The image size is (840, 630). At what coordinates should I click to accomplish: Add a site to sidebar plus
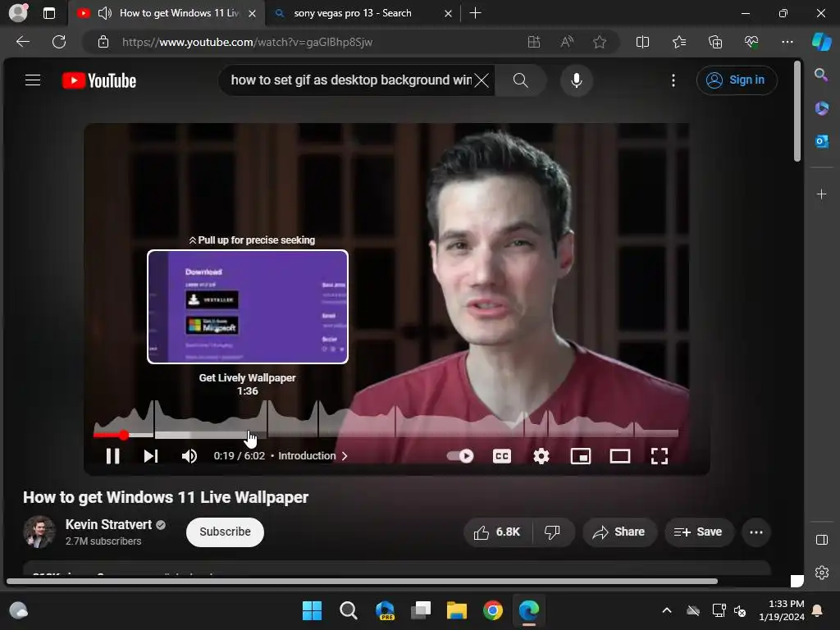tap(821, 194)
